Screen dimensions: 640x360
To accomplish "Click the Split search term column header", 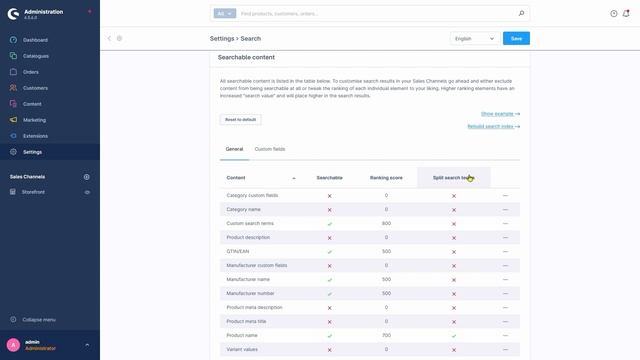I will click(x=453, y=178).
